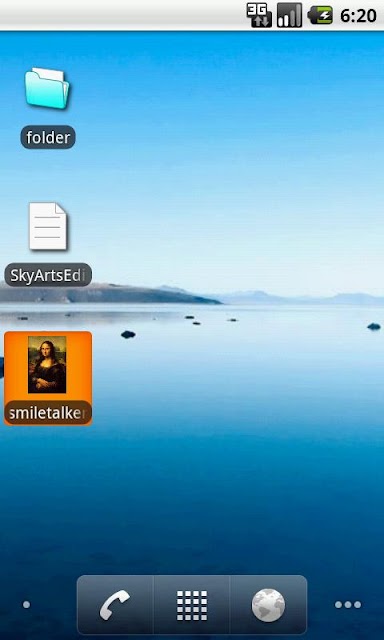Open the app drawer grid icon
The height and width of the screenshot is (640, 384).
tap(192, 605)
